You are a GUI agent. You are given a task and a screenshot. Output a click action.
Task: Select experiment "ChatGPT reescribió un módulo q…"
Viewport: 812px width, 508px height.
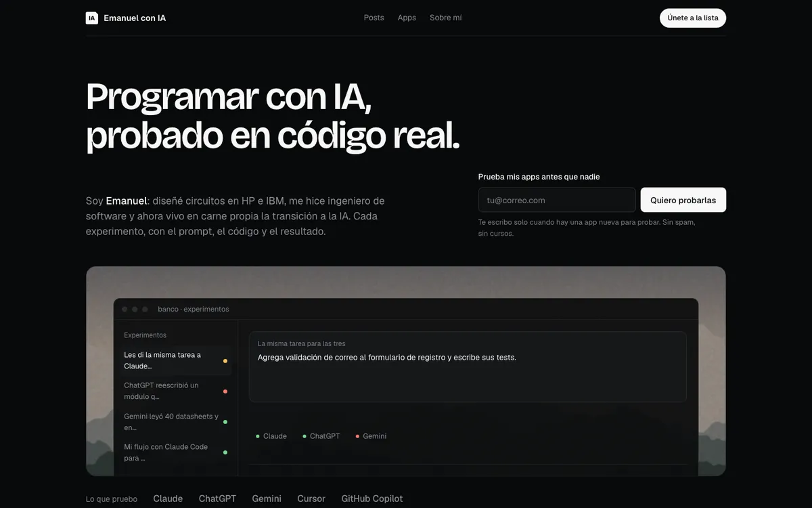pyautogui.click(x=176, y=391)
